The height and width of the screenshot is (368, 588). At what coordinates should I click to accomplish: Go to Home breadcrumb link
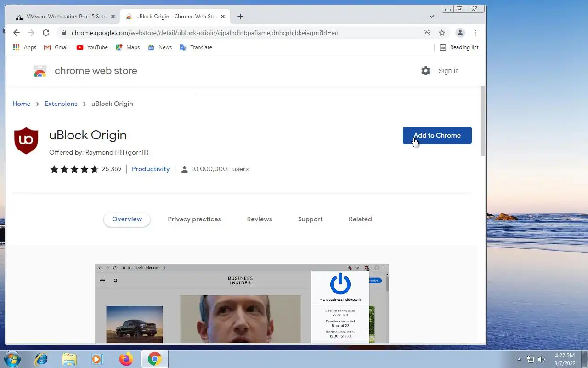pyautogui.click(x=21, y=104)
